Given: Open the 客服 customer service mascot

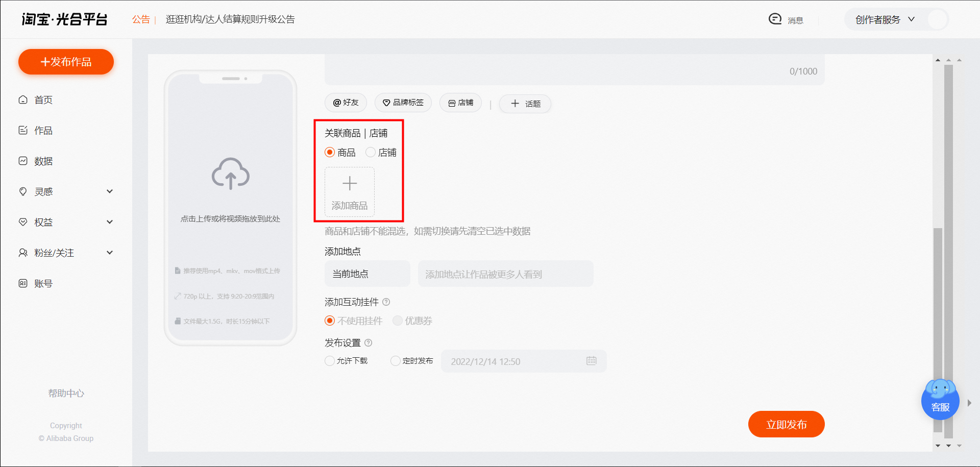Looking at the screenshot, I should point(940,400).
